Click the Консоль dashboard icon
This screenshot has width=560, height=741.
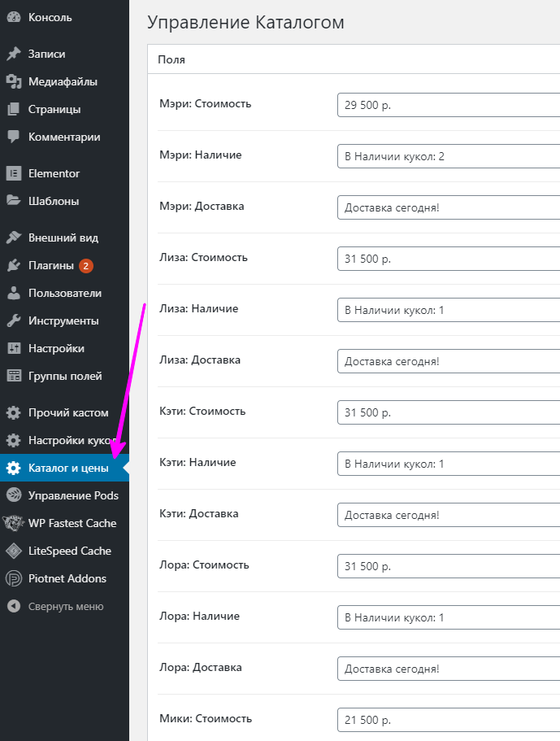[13, 17]
